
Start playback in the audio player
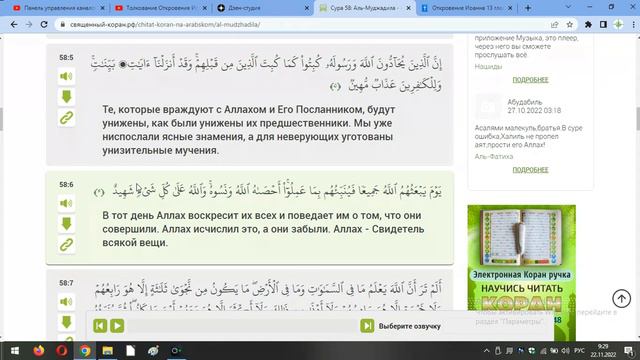click(x=117, y=326)
